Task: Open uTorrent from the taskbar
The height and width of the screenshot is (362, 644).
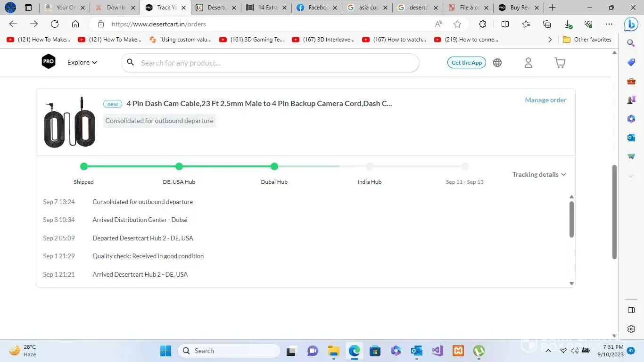Action: point(479,351)
